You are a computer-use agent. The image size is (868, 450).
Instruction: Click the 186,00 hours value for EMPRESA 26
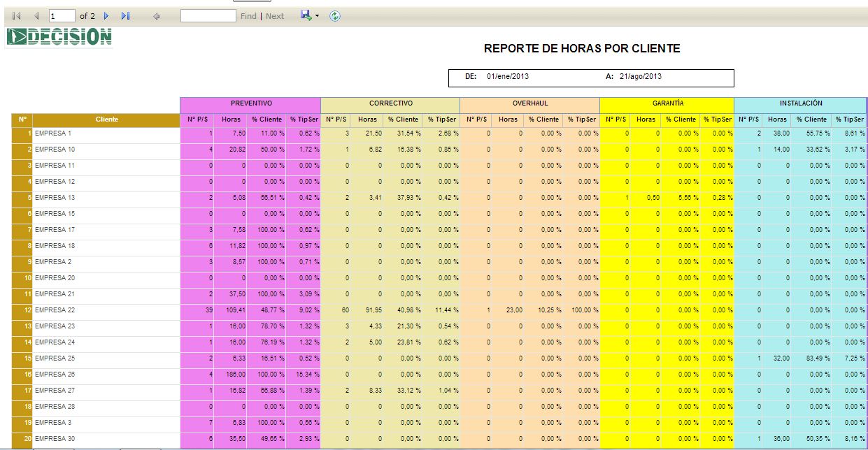click(x=236, y=375)
